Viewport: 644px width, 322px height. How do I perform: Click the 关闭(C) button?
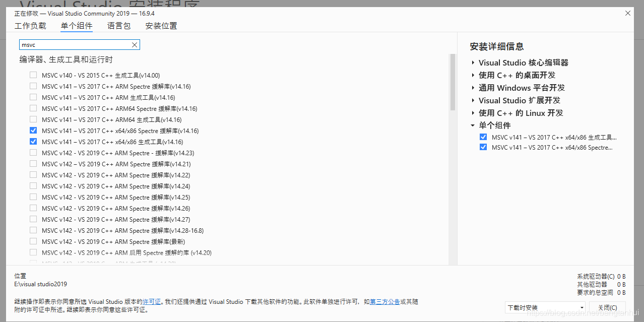(607, 307)
